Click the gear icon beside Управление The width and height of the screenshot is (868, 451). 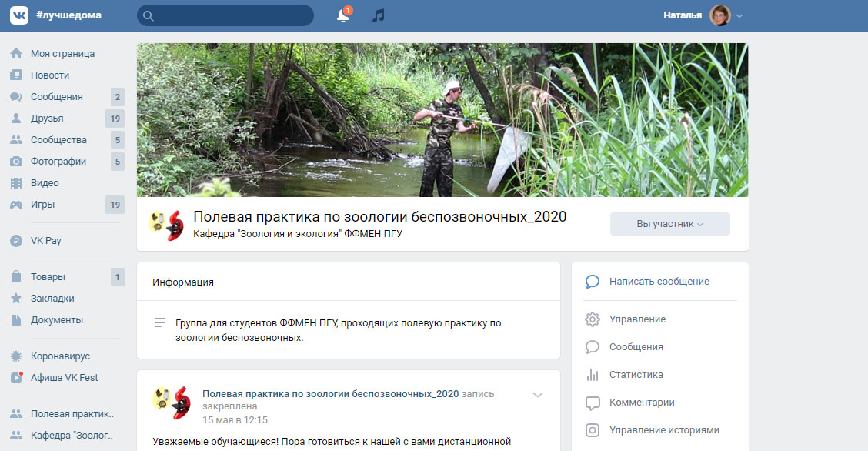593,319
